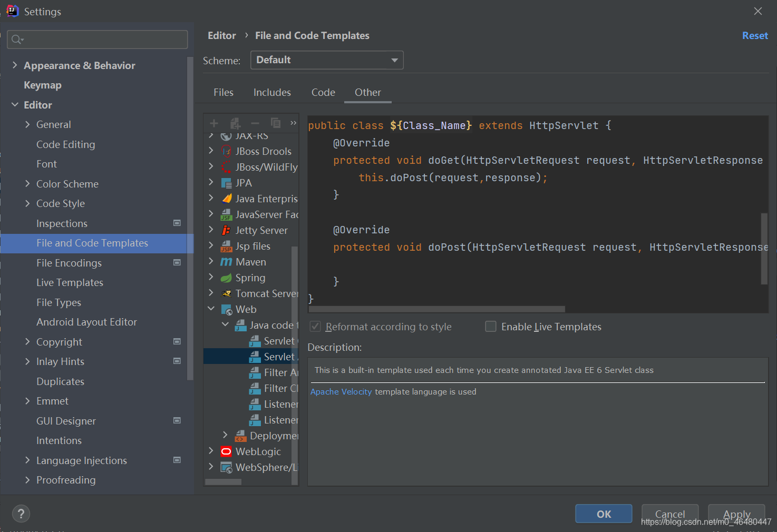This screenshot has width=777, height=532.
Task: Click the code editor vertical scrollbar
Action: (764, 249)
